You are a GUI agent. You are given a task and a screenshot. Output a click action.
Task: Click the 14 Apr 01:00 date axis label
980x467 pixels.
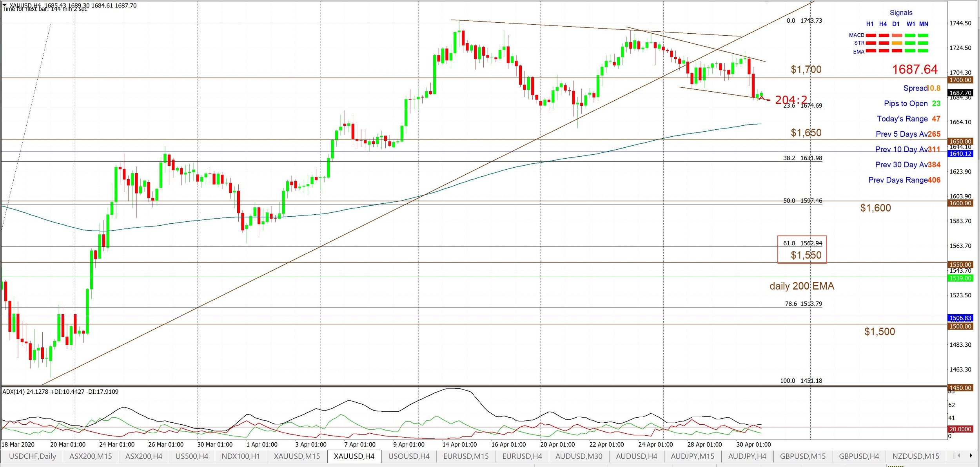[459, 445]
